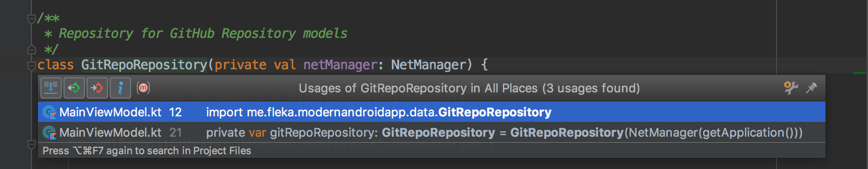Click the green marker on editor scrollbar stripe
The height and width of the screenshot is (169, 868).
pos(860,73)
